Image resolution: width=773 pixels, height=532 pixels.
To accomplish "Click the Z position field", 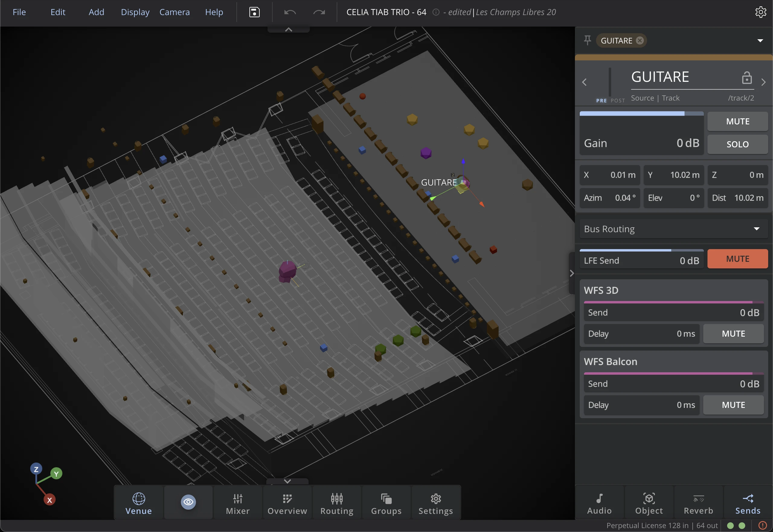I will pyautogui.click(x=738, y=175).
